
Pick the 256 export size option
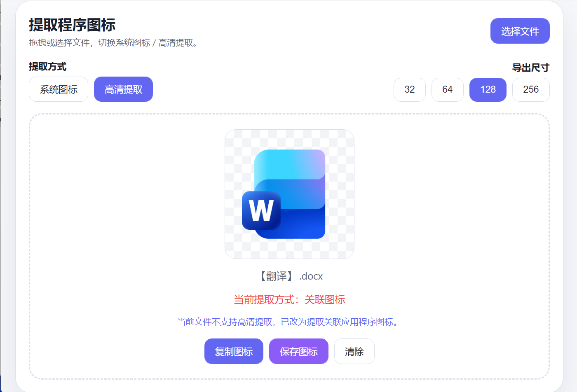[x=531, y=89]
